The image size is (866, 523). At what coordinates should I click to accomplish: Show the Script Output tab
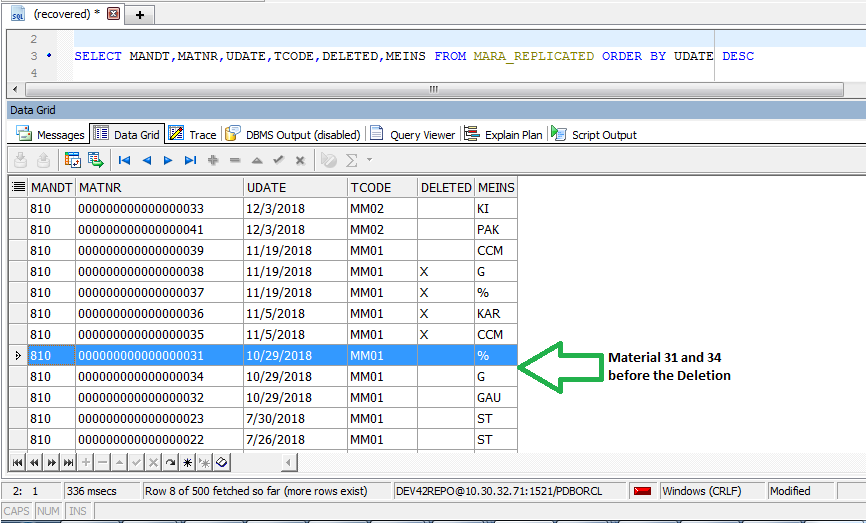(594, 134)
